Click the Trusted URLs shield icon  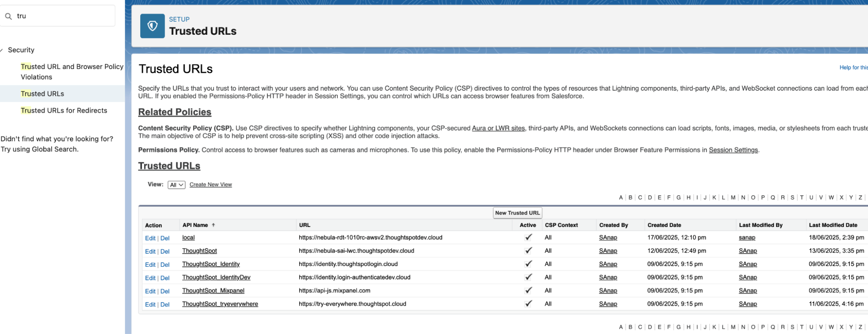tap(152, 26)
